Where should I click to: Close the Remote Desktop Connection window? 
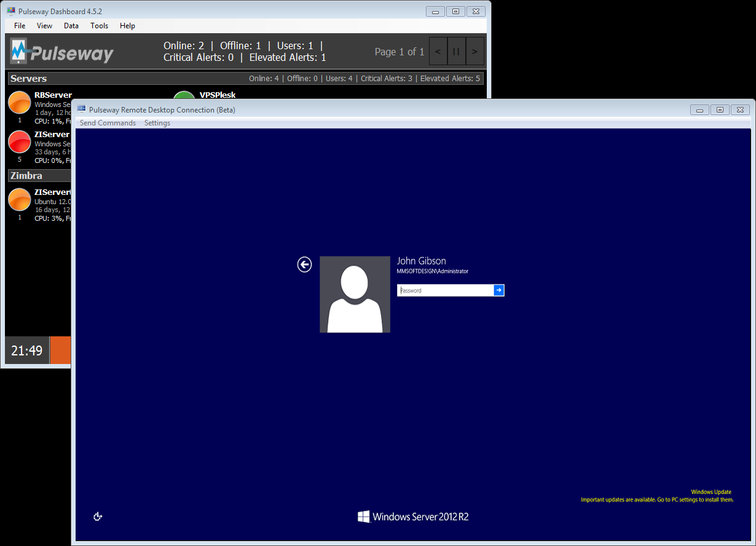point(741,110)
